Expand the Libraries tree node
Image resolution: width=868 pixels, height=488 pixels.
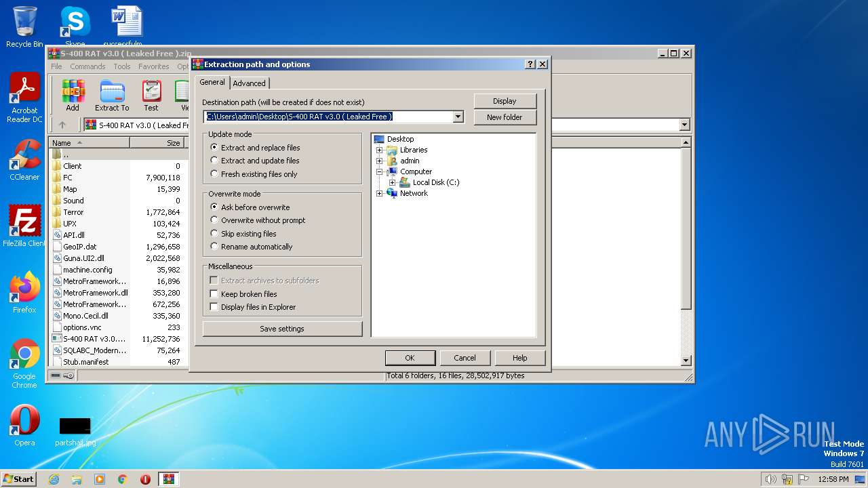click(380, 150)
